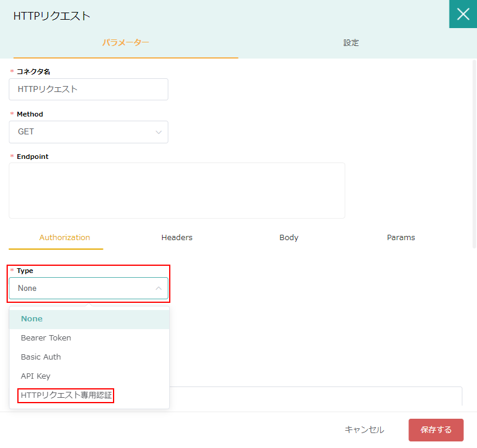Switch to the Authorization sub-tab
This screenshot has height=448, width=477.
[65, 238]
